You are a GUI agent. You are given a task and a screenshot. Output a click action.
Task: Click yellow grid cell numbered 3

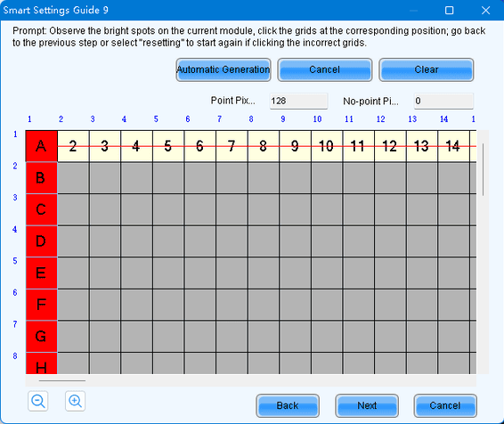click(105, 146)
